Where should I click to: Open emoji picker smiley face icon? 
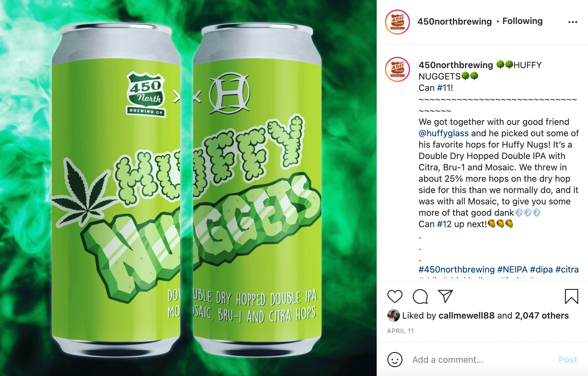click(395, 360)
